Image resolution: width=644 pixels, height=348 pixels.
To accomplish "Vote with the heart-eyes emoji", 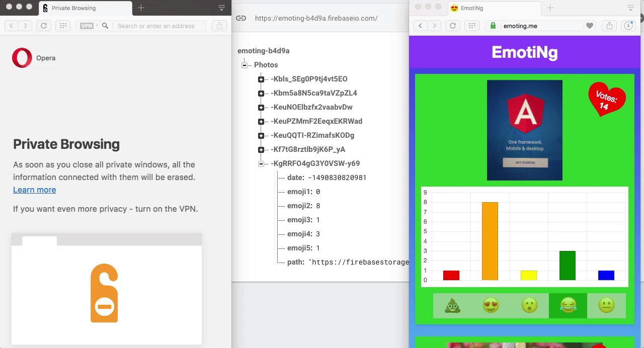I will (x=491, y=305).
